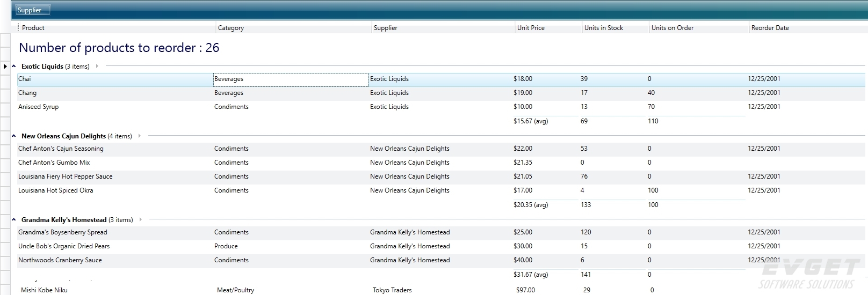Sort by the Category column header
This screenshot has width=868, height=295.
tap(294, 28)
